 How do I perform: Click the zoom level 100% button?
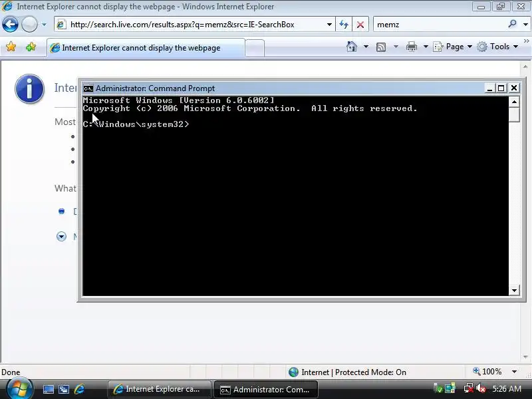(x=487, y=372)
